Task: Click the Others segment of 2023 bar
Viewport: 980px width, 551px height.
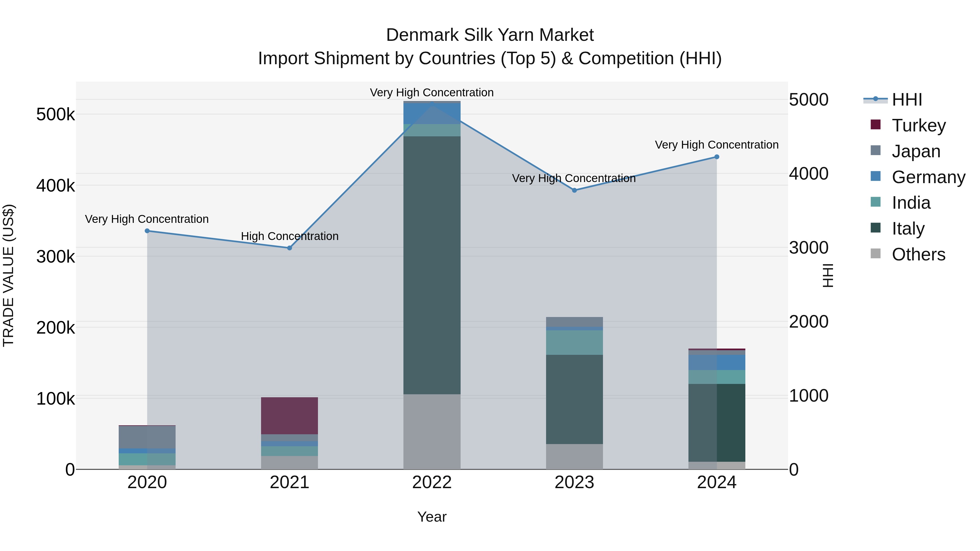Action: 574,456
